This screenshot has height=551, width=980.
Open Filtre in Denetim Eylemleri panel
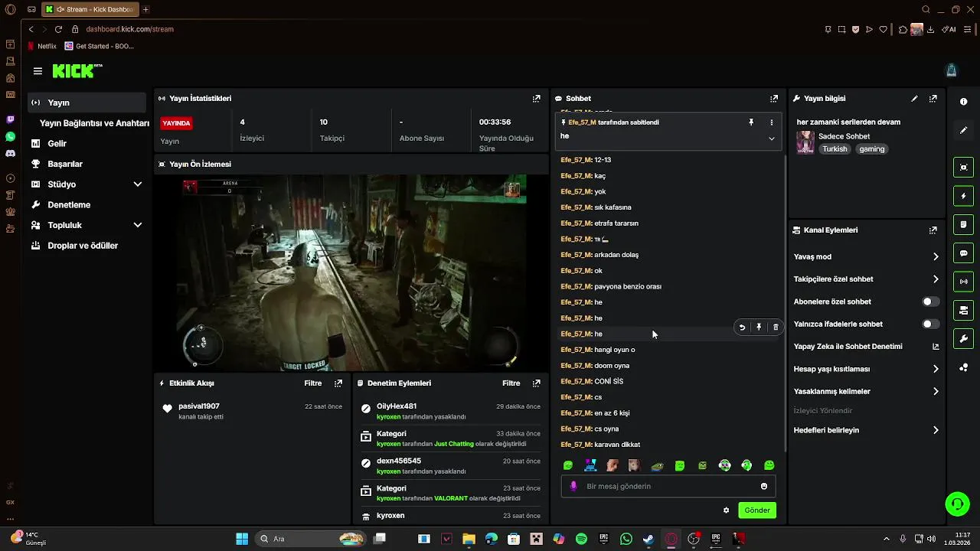coord(511,383)
